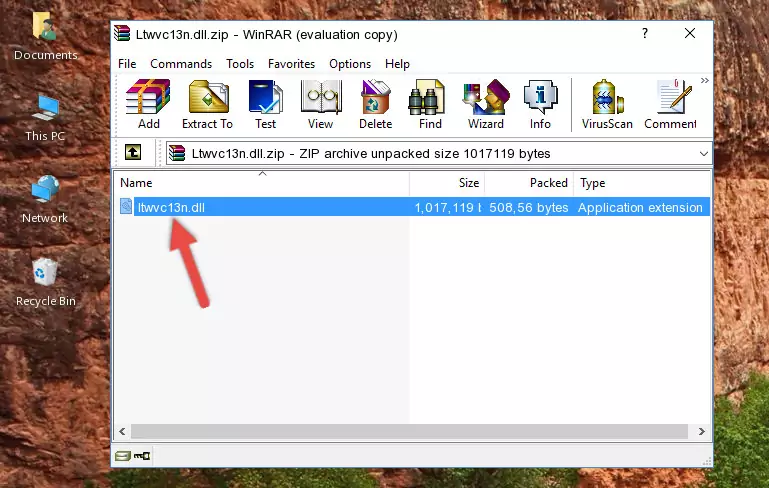Click the ltwvc13n.dll file icon

pyautogui.click(x=126, y=206)
